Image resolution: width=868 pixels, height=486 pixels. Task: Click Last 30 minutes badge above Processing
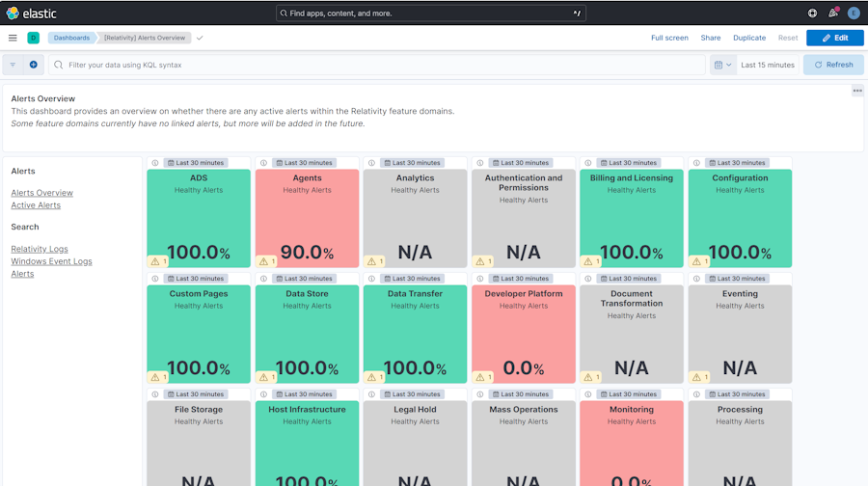pos(737,394)
